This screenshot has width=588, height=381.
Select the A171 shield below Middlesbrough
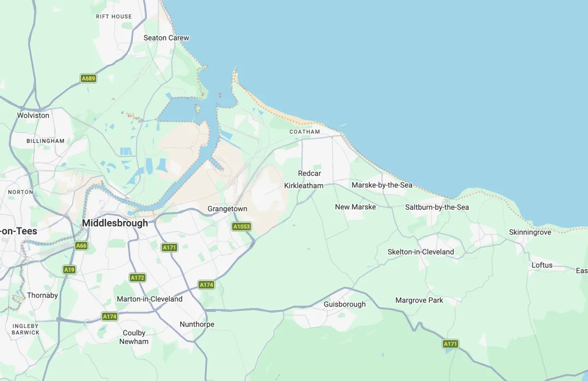tap(169, 248)
